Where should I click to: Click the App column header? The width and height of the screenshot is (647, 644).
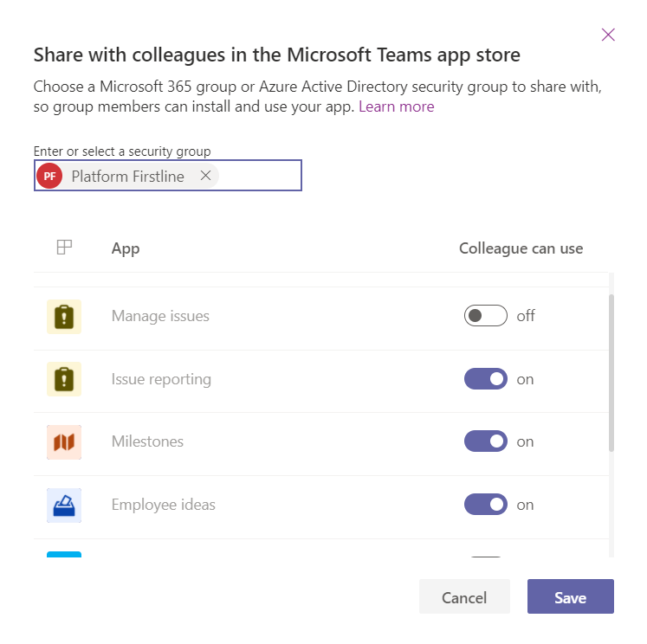pyautogui.click(x=126, y=248)
